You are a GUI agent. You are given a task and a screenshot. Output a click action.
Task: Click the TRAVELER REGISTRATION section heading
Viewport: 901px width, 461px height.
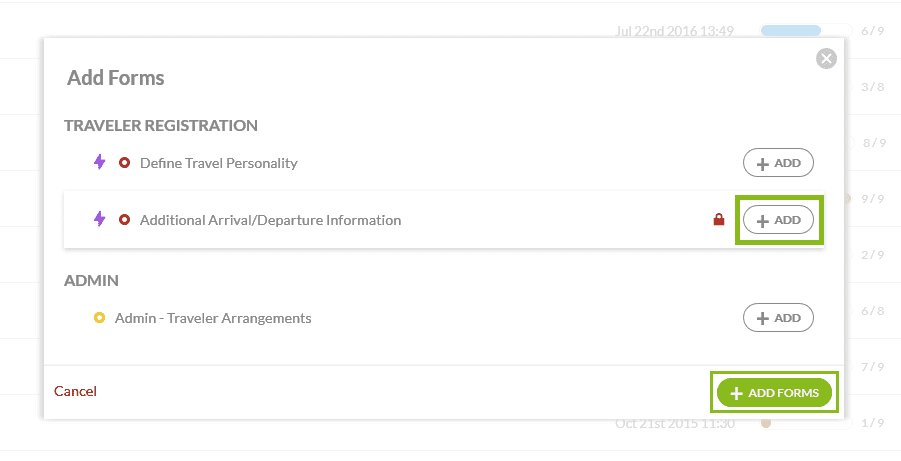(161, 125)
